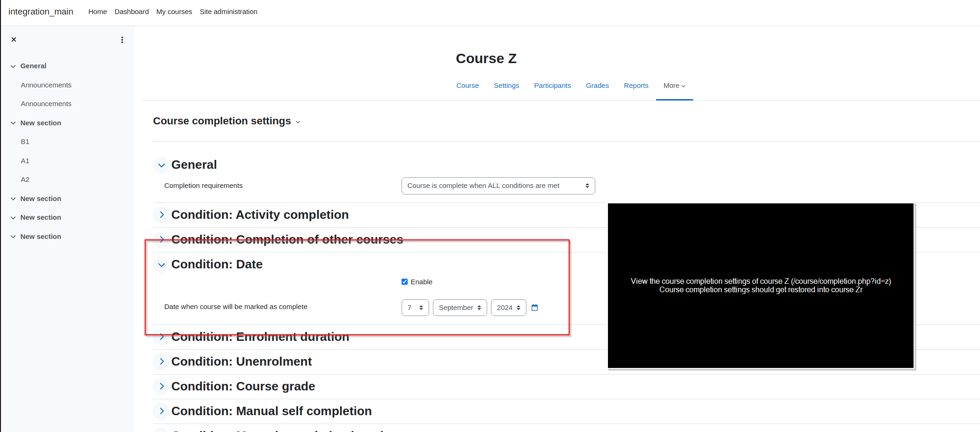Open My courses in top navigation
This screenshot has width=980, height=432.
[174, 12]
